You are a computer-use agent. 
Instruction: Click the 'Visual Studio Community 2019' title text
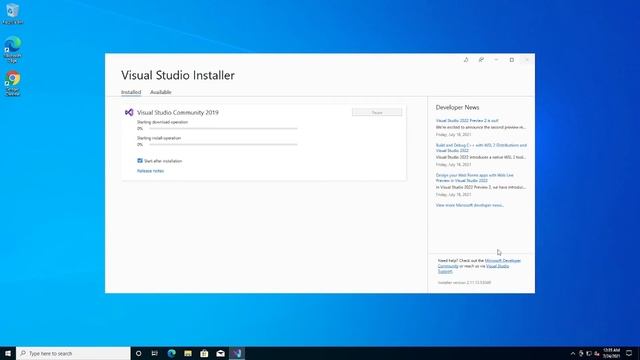[x=178, y=113]
